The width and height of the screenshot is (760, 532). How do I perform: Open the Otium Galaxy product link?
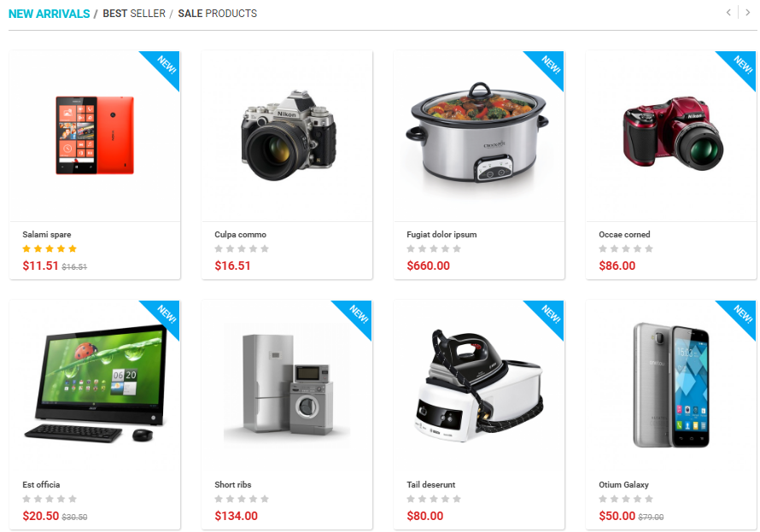tap(623, 484)
